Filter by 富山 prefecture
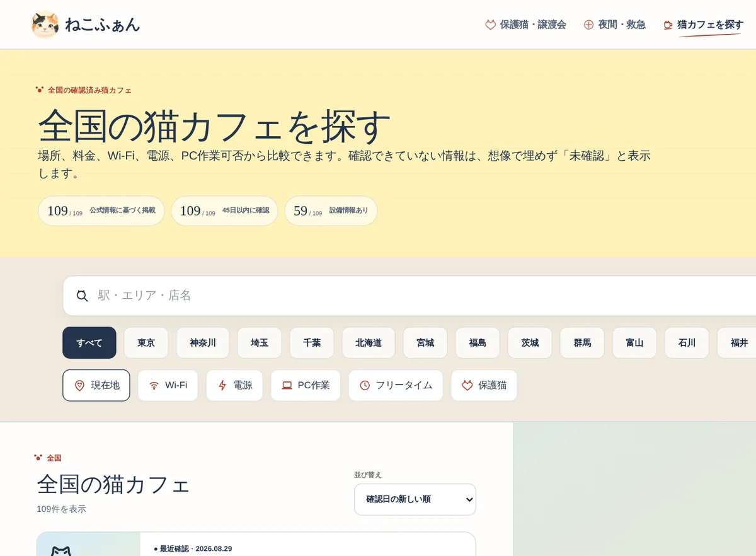756x556 pixels. [634, 343]
